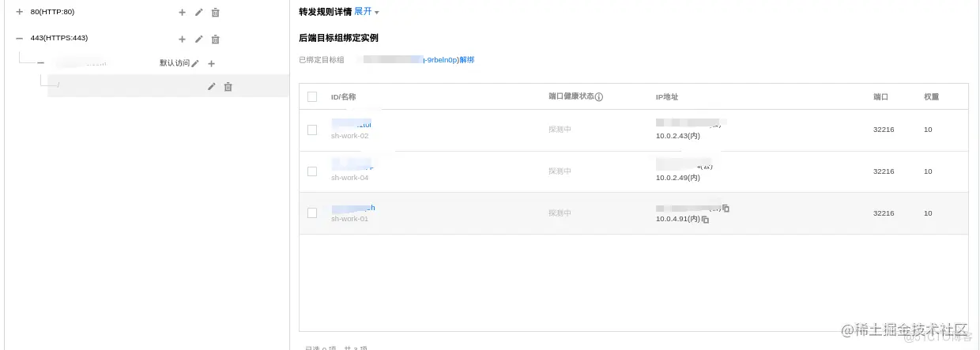Edit domain pencil icon beside 默认访问
980x350 pixels.
point(195,63)
